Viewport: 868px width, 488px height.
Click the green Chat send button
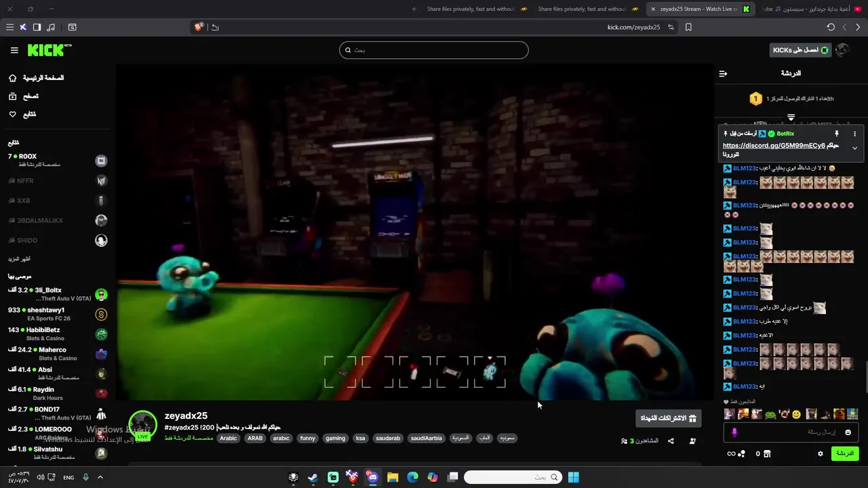tap(845, 453)
